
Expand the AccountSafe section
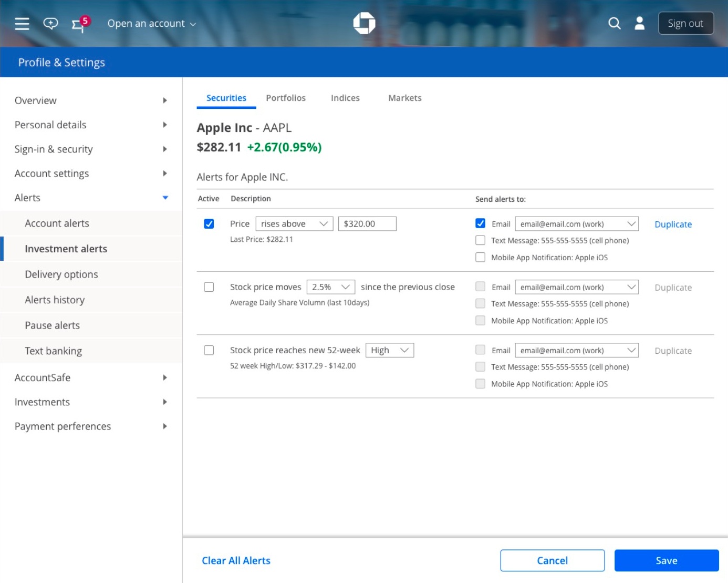(x=165, y=377)
